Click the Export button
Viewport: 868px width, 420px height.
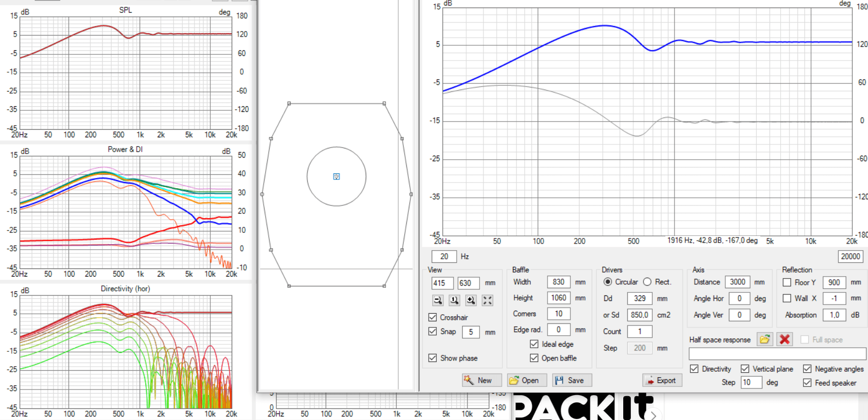[x=662, y=380]
